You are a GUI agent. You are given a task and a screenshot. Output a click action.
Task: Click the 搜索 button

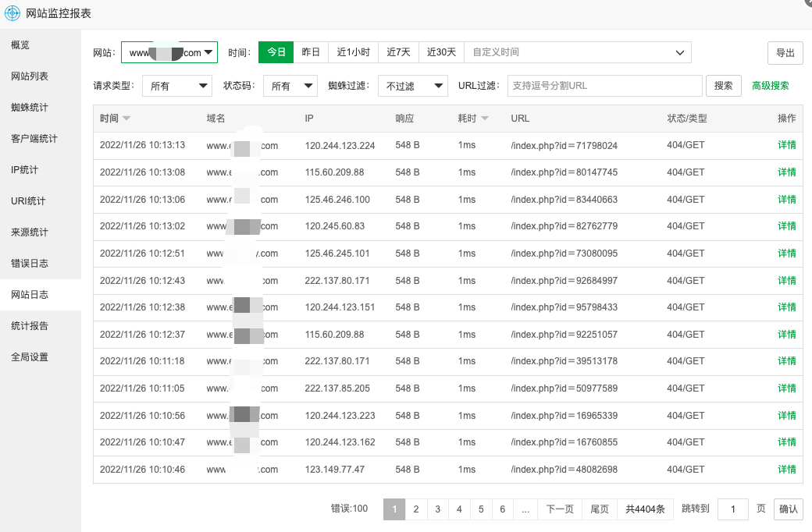(724, 86)
